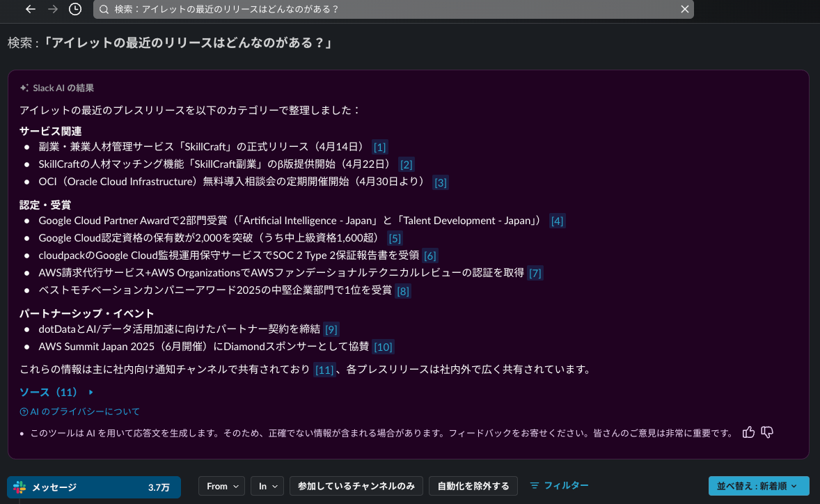Open the フィルター panel

coord(559,486)
